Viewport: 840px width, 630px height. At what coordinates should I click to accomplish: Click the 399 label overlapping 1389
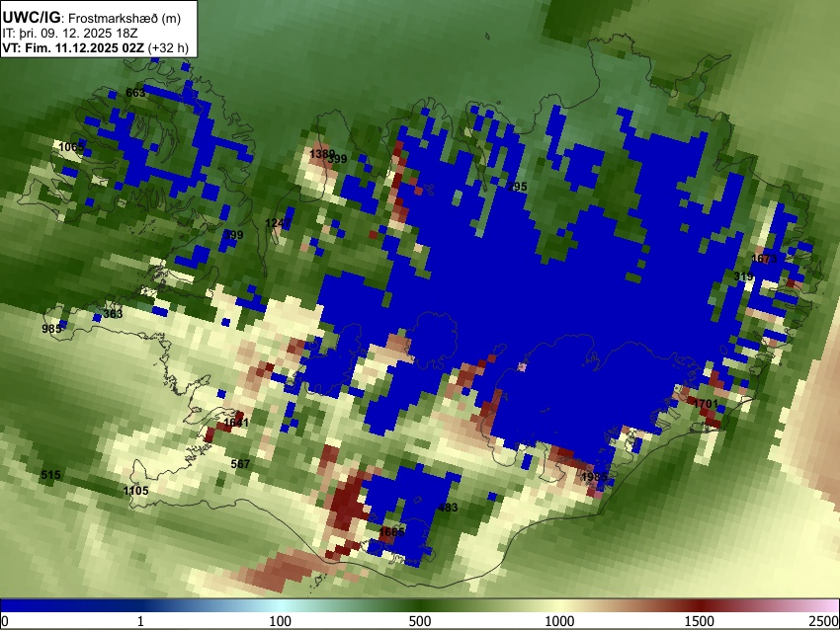338,159
